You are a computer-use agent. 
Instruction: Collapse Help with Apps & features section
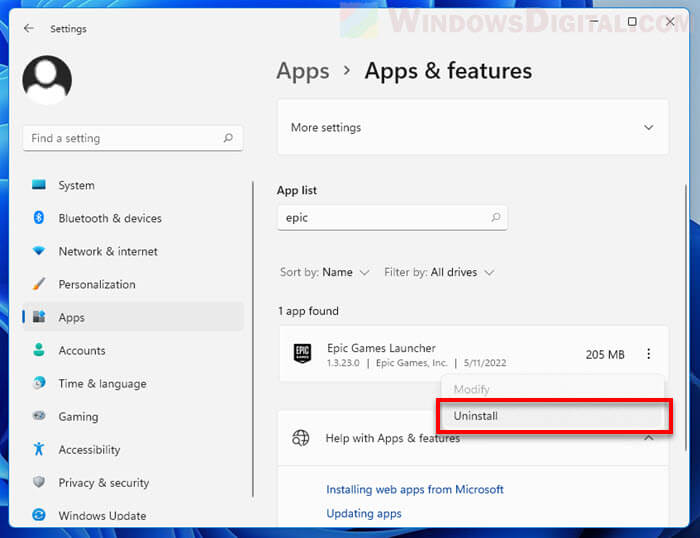pyautogui.click(x=649, y=438)
